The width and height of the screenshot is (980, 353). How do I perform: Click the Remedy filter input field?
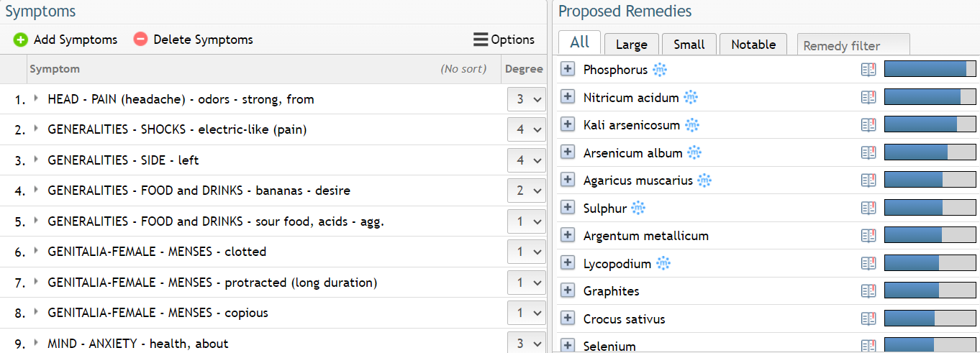coord(853,45)
